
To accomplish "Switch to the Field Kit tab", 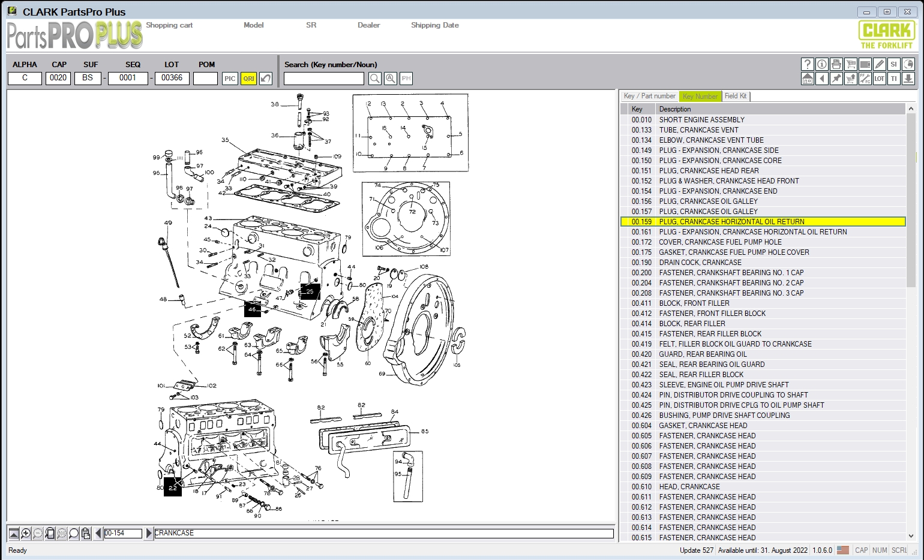I will click(x=735, y=96).
